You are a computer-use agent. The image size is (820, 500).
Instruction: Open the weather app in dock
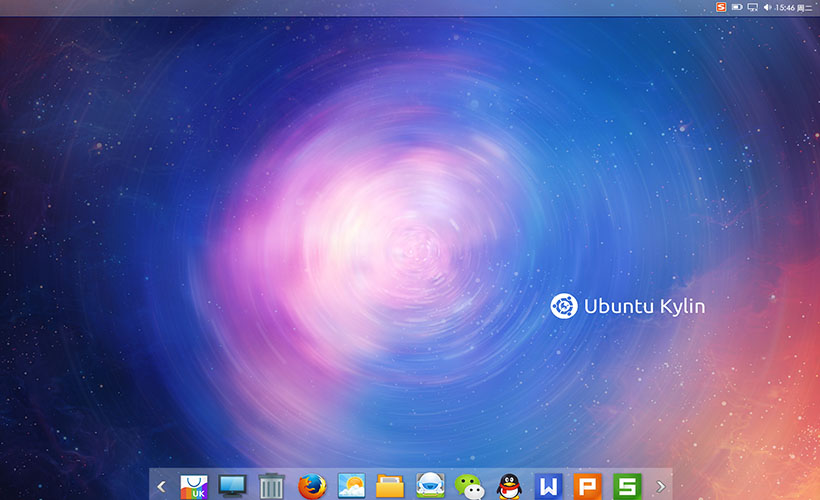(x=351, y=487)
